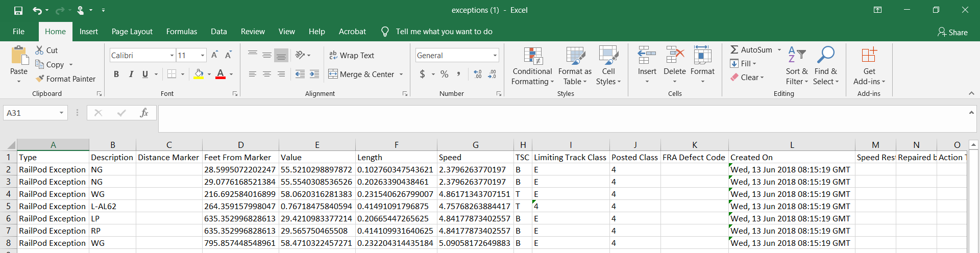Image resolution: width=980 pixels, height=253 pixels.
Task: Click the Format as Table icon
Action: coord(575,56)
